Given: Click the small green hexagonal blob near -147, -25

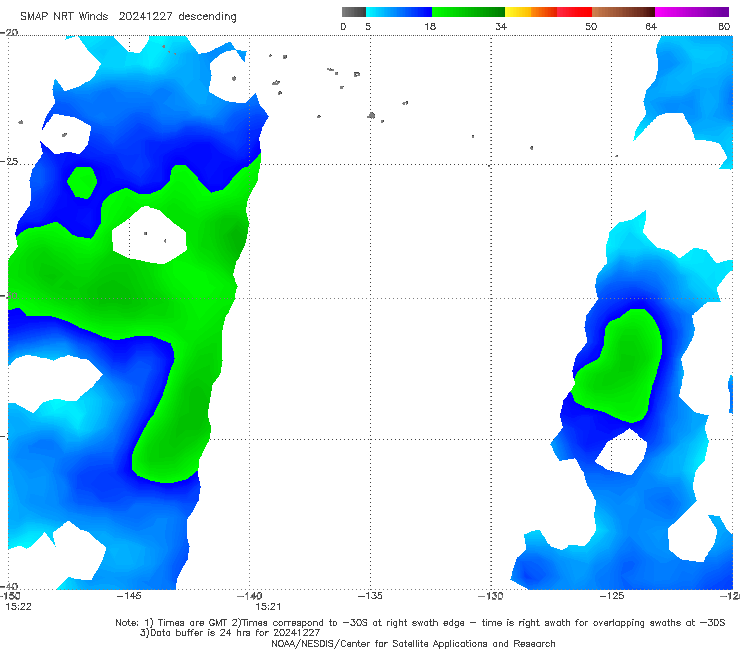Looking at the screenshot, I should click(x=82, y=182).
